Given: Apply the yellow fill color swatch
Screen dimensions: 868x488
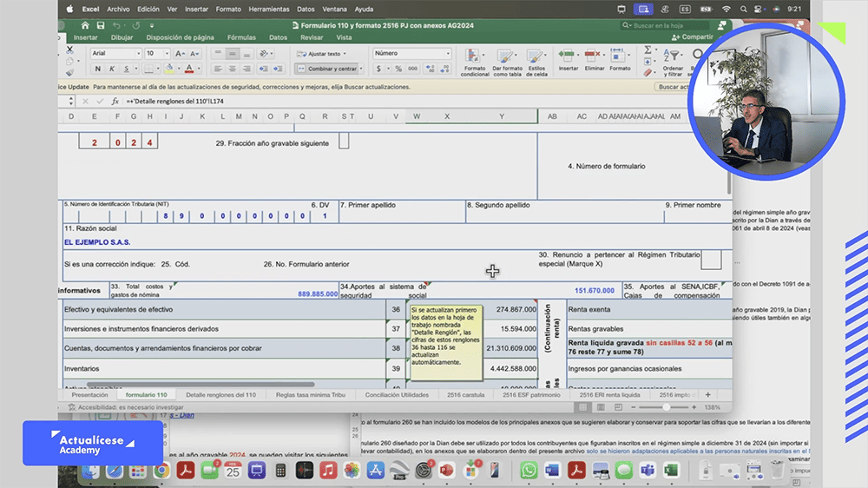Looking at the screenshot, I should pos(169,69).
